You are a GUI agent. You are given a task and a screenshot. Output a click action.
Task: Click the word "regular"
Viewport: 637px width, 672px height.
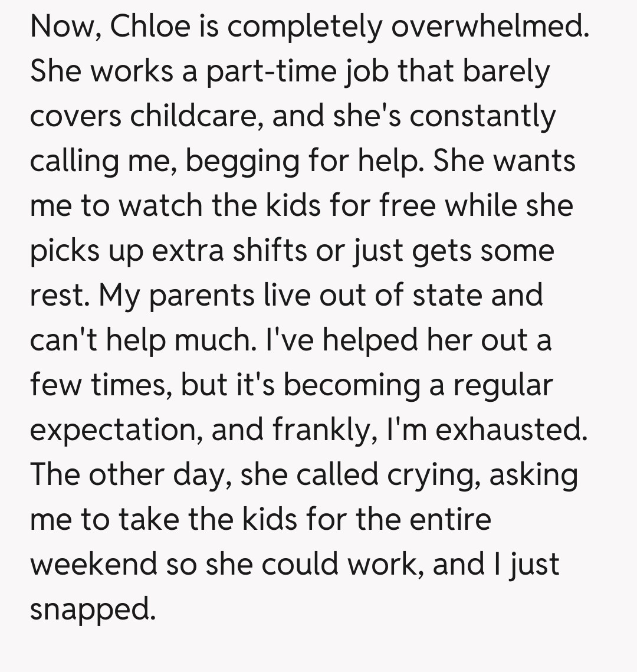[x=503, y=385]
